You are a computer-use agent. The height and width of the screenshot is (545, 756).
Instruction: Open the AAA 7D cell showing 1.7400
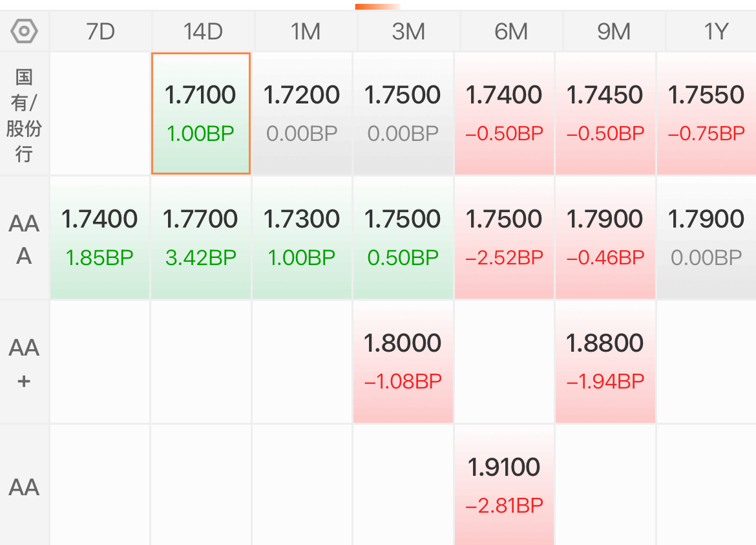coord(100,238)
